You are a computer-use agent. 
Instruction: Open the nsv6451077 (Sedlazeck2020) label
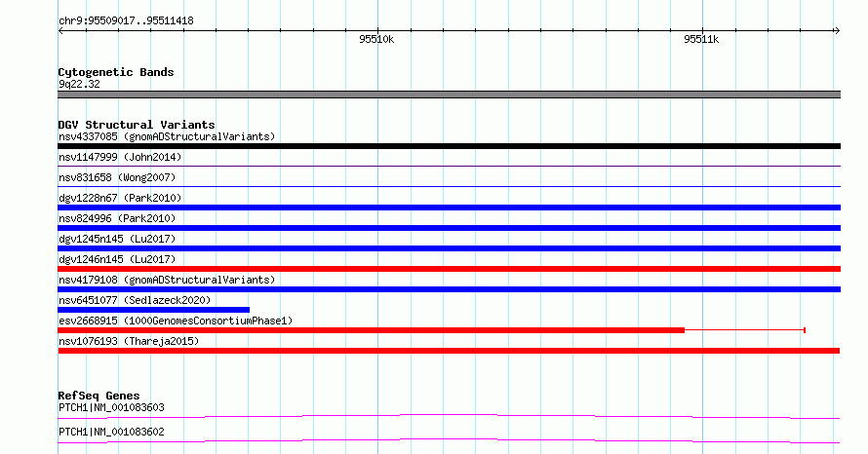point(135,300)
